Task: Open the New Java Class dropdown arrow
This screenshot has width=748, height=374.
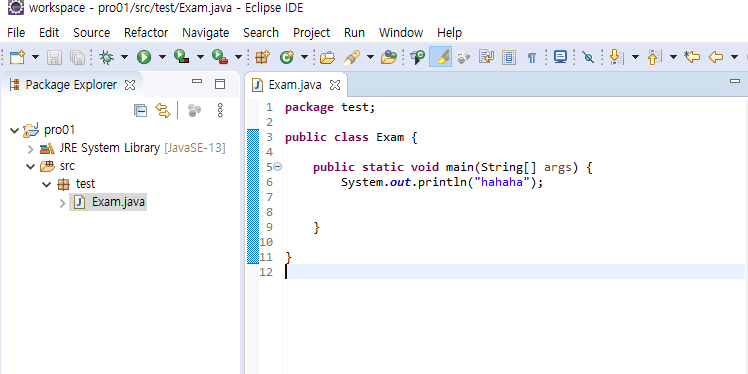Action: (x=304, y=58)
